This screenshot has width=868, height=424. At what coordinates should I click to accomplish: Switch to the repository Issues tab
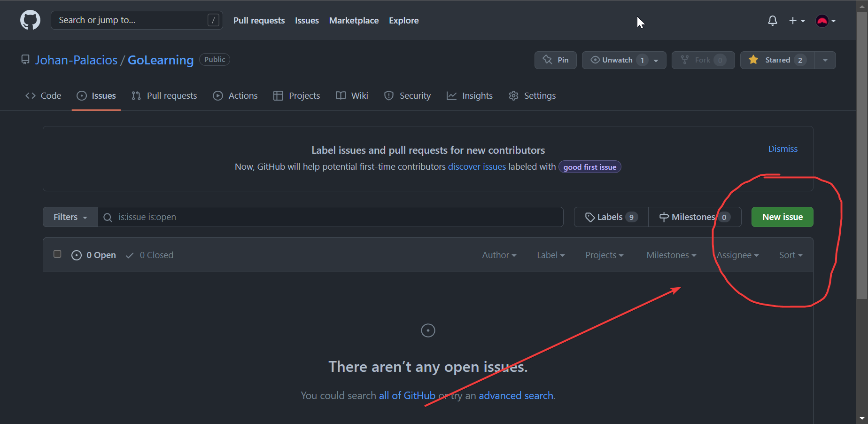point(96,96)
